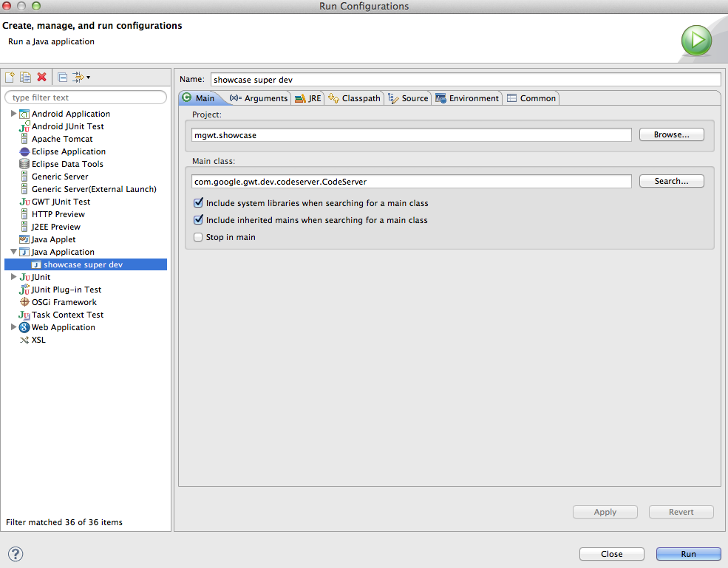This screenshot has height=568, width=728.
Task: Open the filter launch configurations icon
Action: tap(78, 77)
